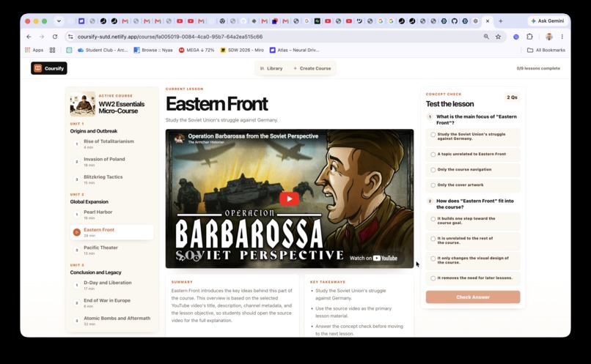Viewport: 591px width, 364px height.
Task: Open D-Day and Liberation lesson
Action: pyautogui.click(x=112, y=285)
